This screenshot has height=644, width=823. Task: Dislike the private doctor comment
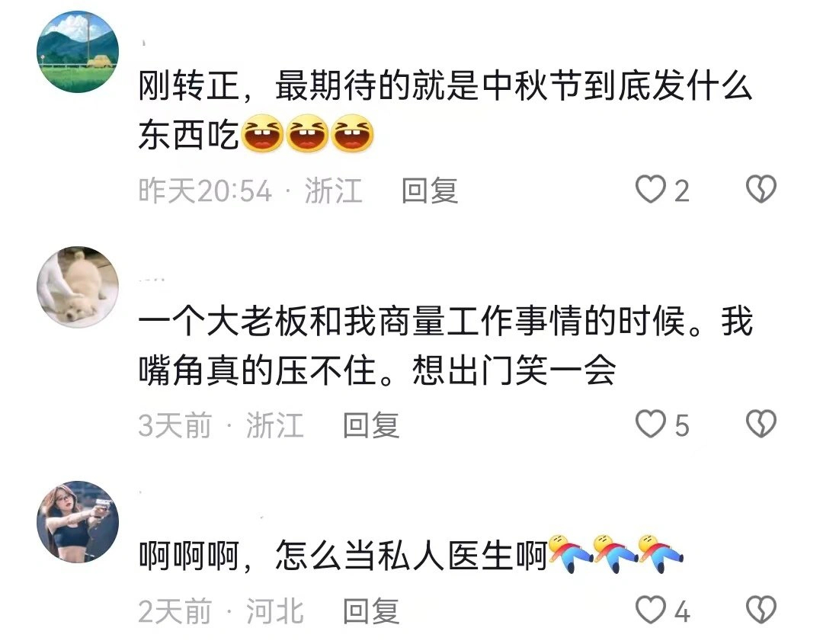(x=761, y=610)
